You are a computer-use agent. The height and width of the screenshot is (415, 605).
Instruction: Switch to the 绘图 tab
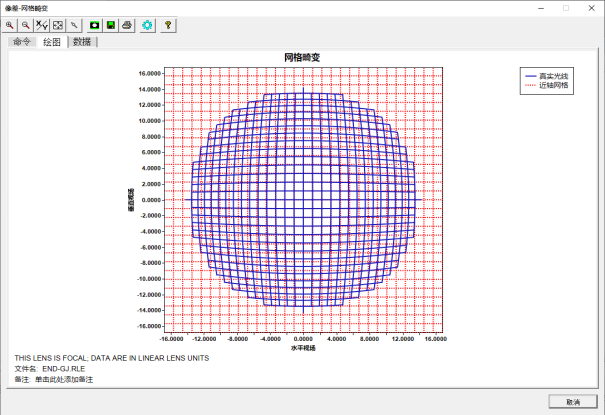coord(52,42)
